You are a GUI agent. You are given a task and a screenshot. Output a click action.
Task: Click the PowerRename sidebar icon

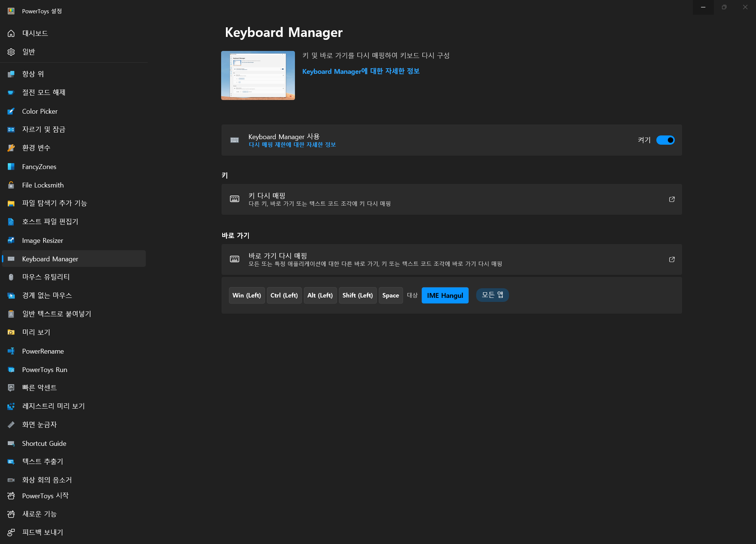pyautogui.click(x=11, y=351)
